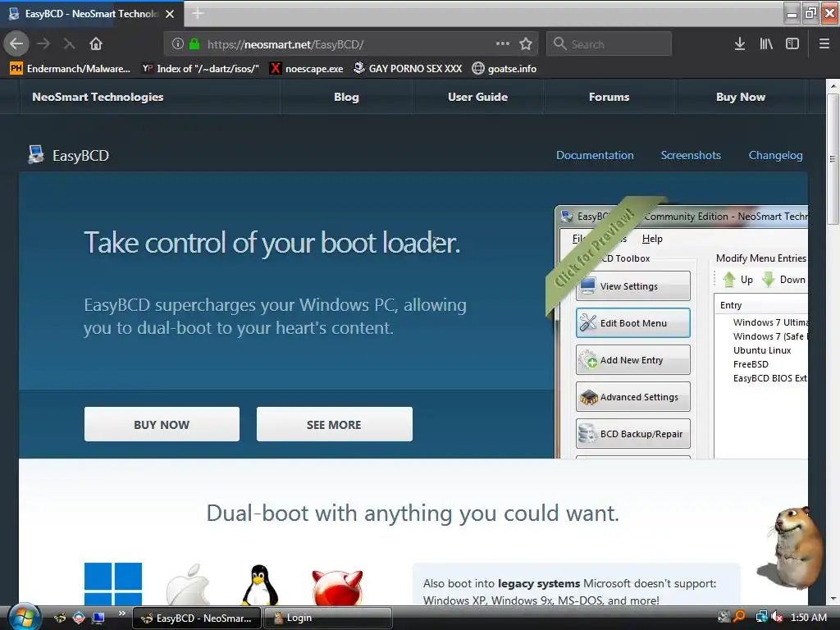The width and height of the screenshot is (840, 630).
Task: Open page actions three-dot menu
Action: click(503, 43)
